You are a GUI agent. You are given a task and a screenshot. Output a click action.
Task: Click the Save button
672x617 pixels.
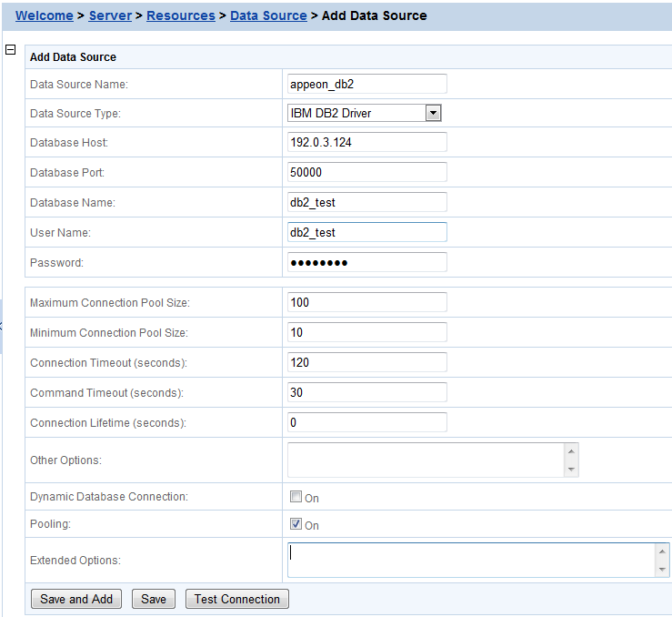154,599
